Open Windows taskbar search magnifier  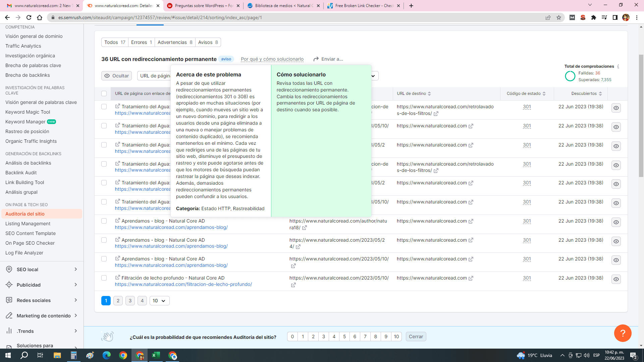pyautogui.click(x=24, y=355)
